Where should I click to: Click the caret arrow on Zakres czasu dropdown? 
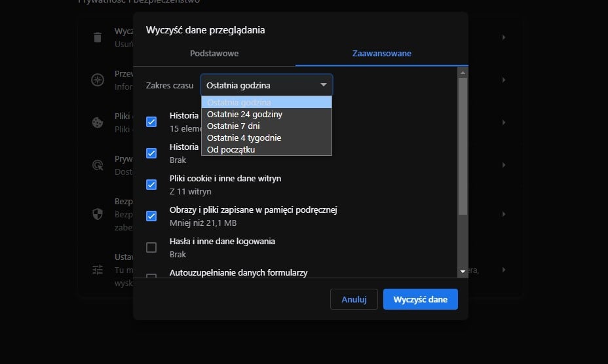tap(323, 85)
